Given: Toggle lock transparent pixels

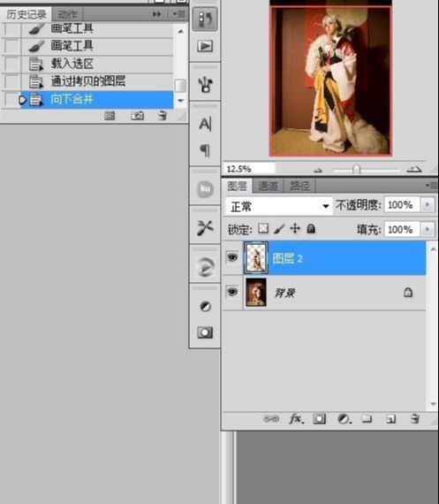Looking at the screenshot, I should point(263,228).
